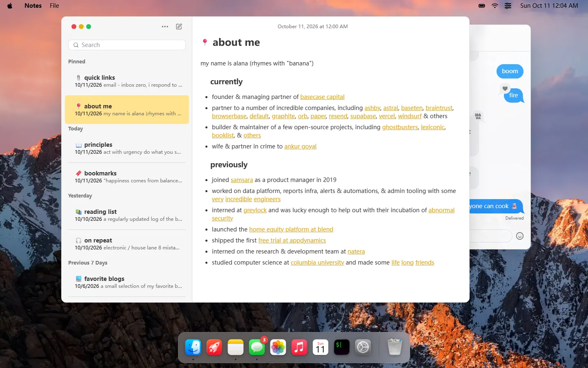Click the Wi-Fi status icon
588x368 pixels.
click(495, 6)
